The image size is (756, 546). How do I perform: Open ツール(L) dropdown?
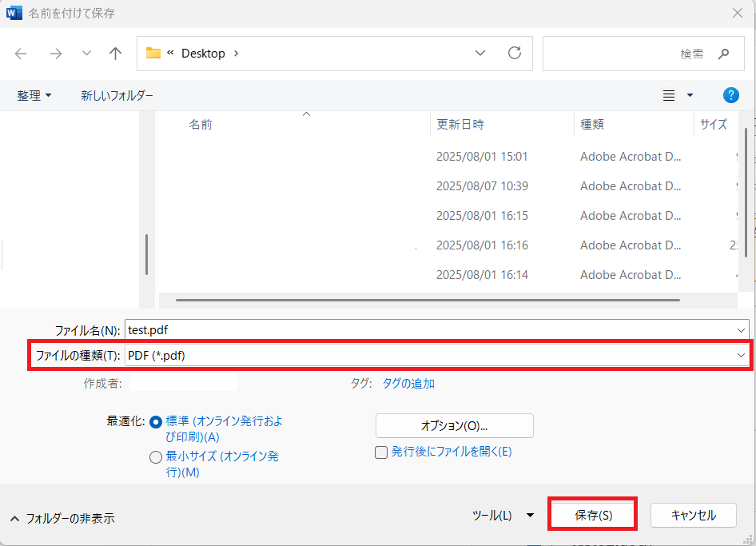coord(503,515)
